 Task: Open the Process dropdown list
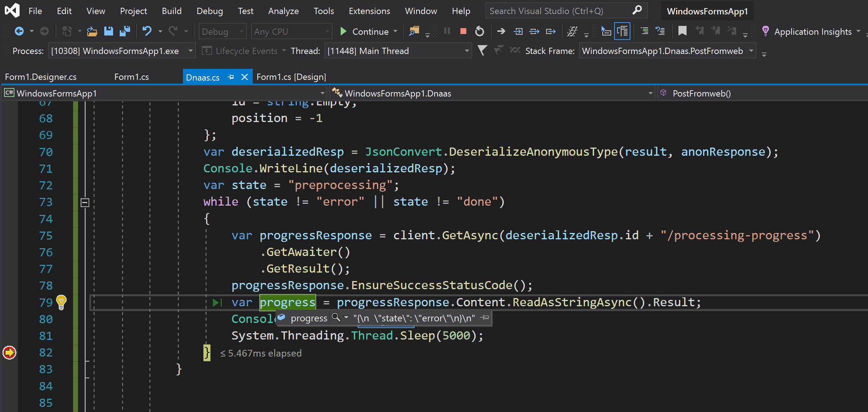[x=190, y=51]
